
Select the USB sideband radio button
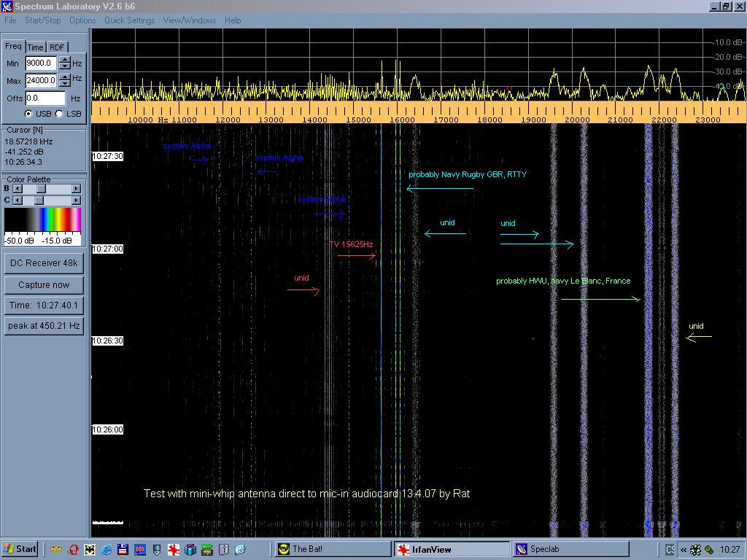[28, 114]
